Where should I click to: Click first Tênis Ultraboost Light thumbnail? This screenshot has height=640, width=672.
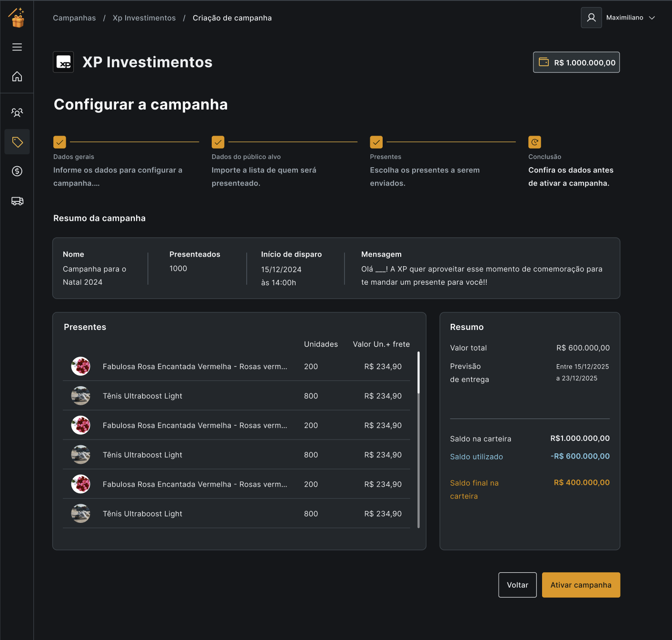pyautogui.click(x=81, y=396)
